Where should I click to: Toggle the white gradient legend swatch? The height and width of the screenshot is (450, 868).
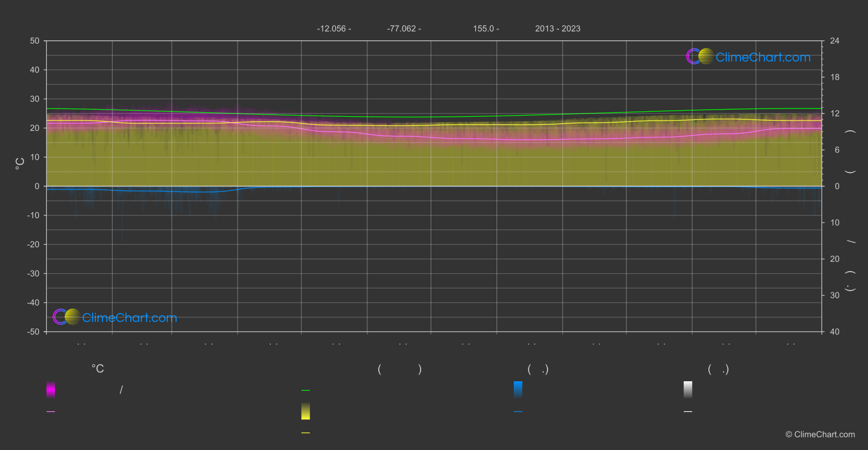[x=688, y=389]
